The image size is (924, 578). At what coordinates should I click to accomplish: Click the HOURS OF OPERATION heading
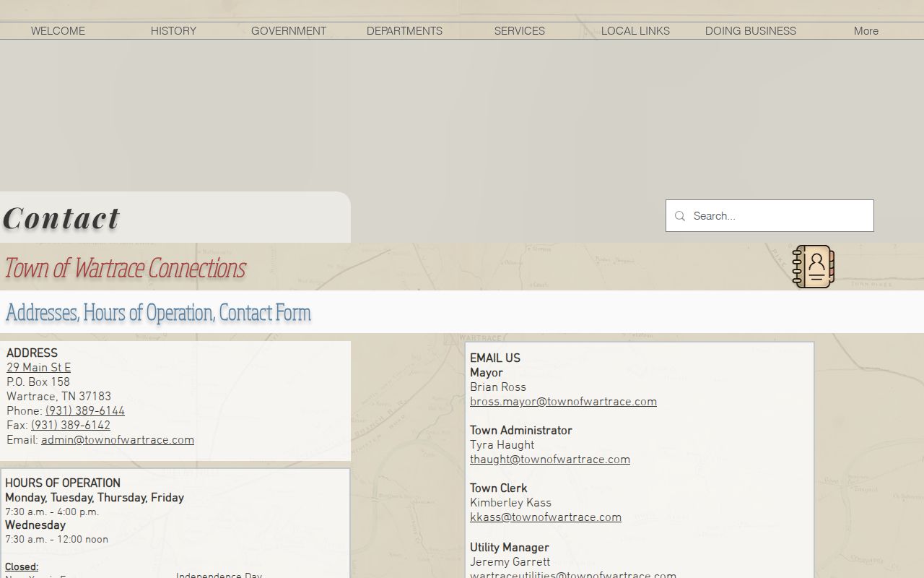pos(63,483)
